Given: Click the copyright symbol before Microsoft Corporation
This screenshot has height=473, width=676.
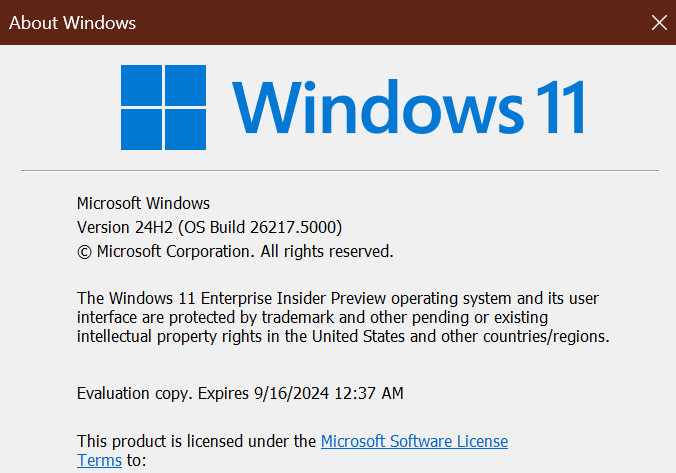Looking at the screenshot, I should (x=85, y=251).
